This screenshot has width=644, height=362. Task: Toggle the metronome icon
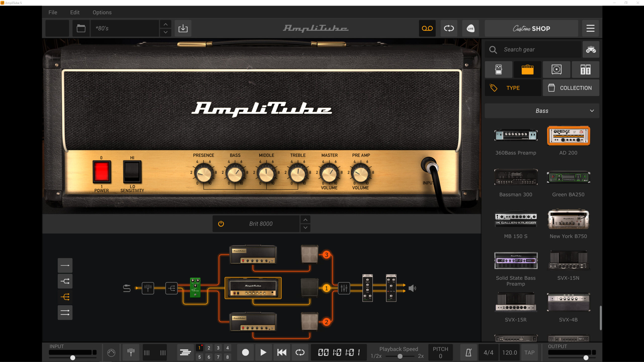coord(468,352)
